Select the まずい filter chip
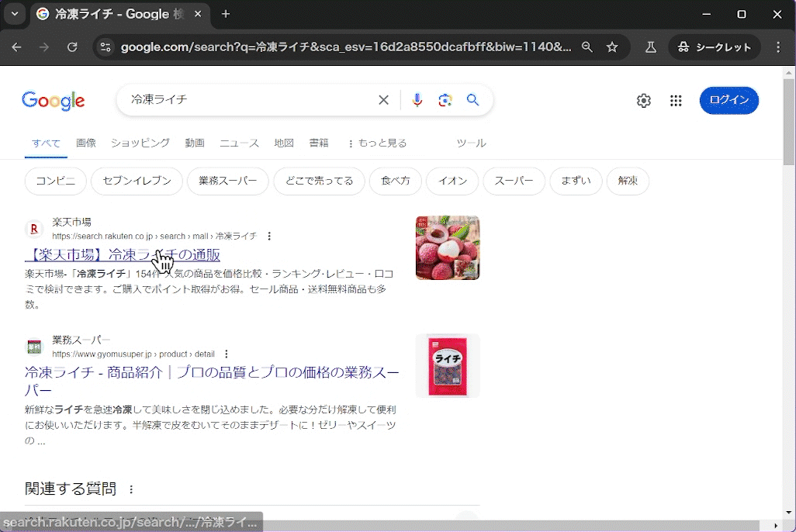Screen dimensions: 796x532 (x=576, y=181)
